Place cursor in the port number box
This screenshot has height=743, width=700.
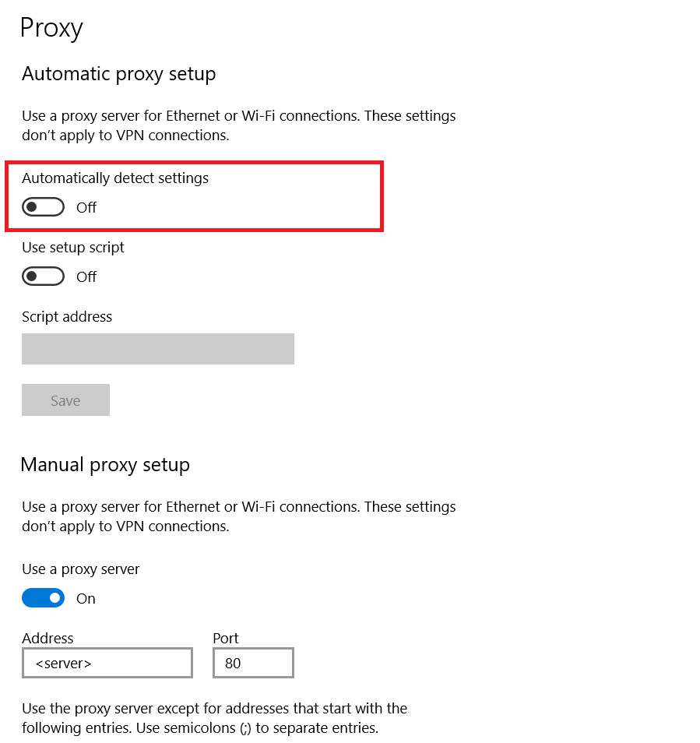[x=252, y=662]
